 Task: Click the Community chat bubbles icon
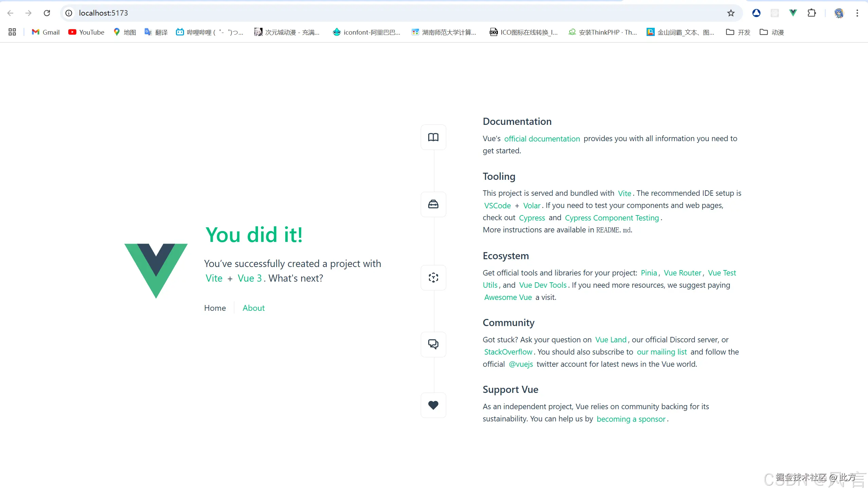[x=433, y=344]
